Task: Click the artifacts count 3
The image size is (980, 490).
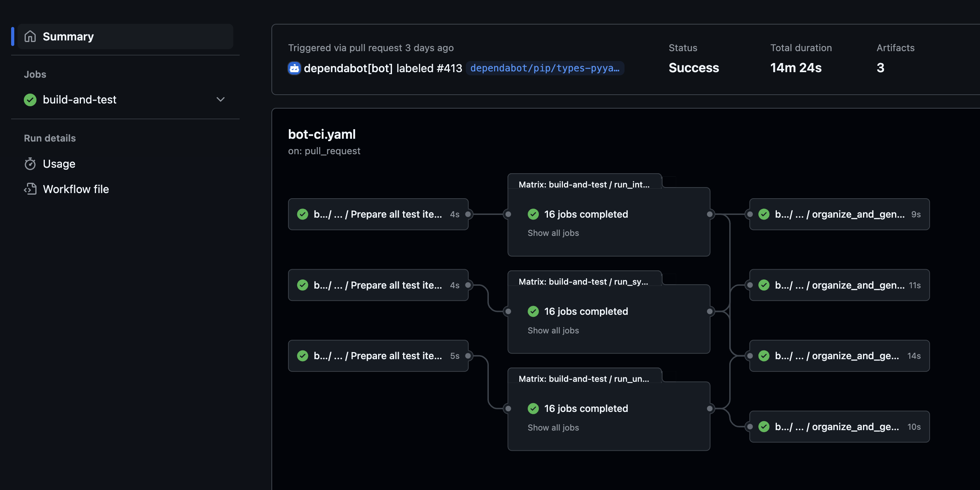Action: point(880,68)
